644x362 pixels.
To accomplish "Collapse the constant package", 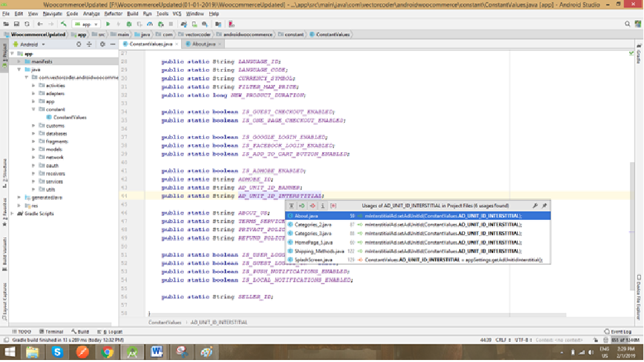I will coord(34,109).
